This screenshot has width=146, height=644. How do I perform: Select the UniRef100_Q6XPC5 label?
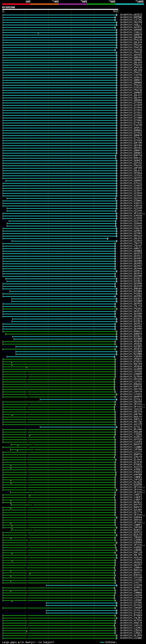pos(131,254)
